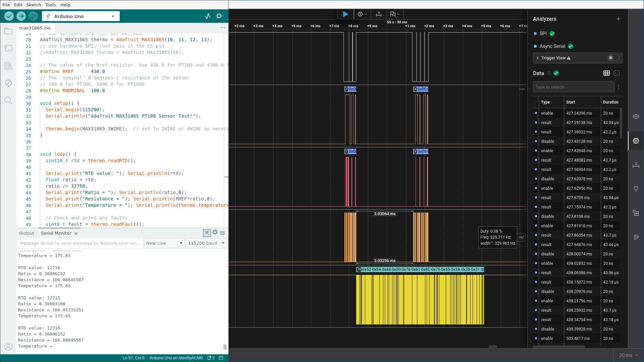
Task: Switch to the Output tab
Action: (26, 233)
